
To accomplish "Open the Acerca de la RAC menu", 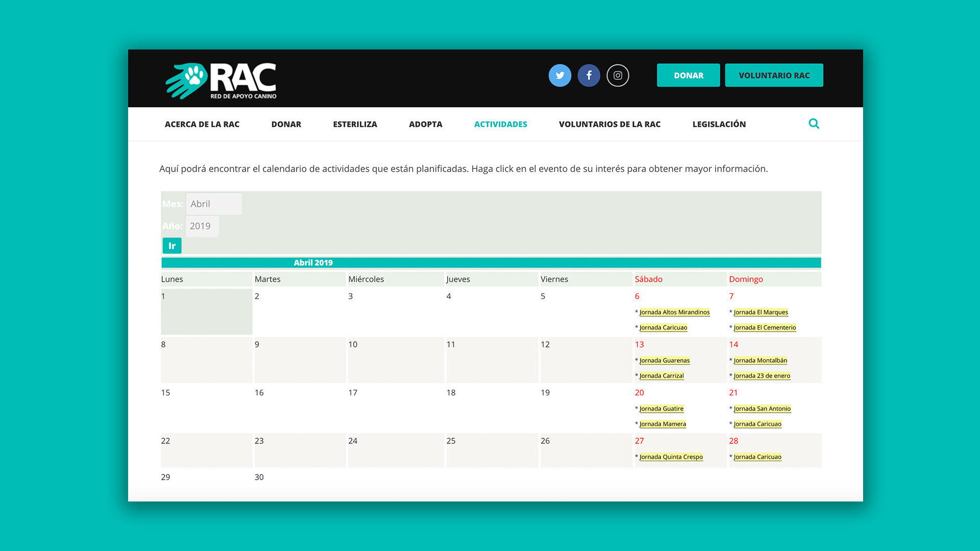I will (x=202, y=124).
